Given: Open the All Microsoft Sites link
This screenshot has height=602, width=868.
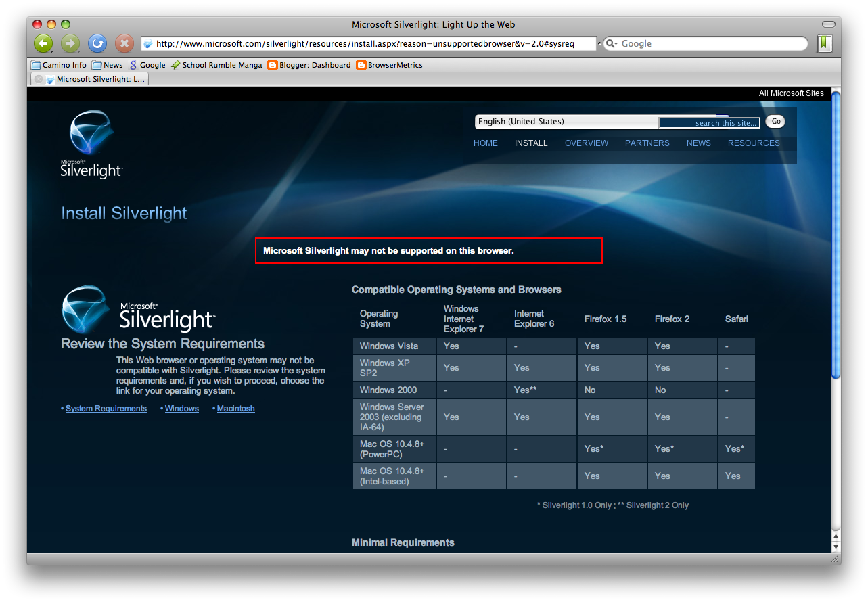Looking at the screenshot, I should pyautogui.click(x=791, y=93).
